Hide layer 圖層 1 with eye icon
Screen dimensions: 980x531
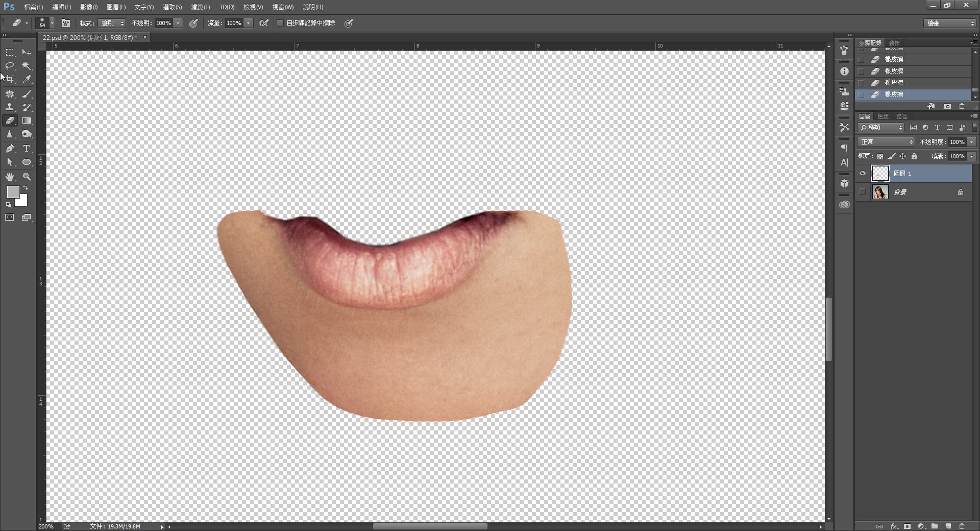point(863,174)
